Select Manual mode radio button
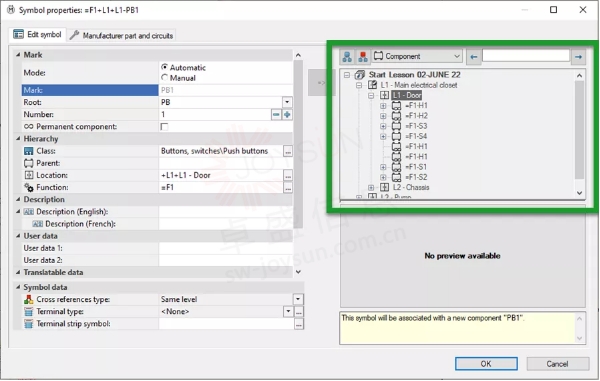The height and width of the screenshot is (381, 600). click(165, 77)
